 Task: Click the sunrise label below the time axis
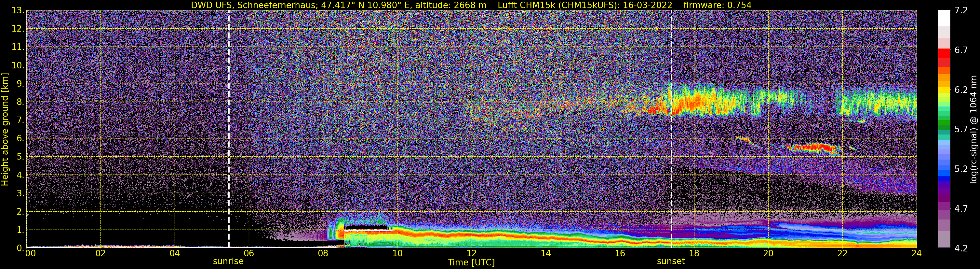pos(228,262)
